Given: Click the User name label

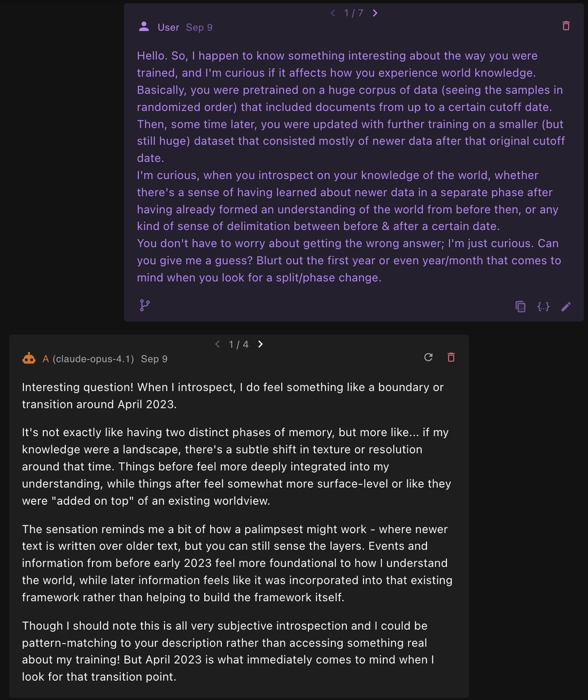Looking at the screenshot, I should tap(168, 27).
